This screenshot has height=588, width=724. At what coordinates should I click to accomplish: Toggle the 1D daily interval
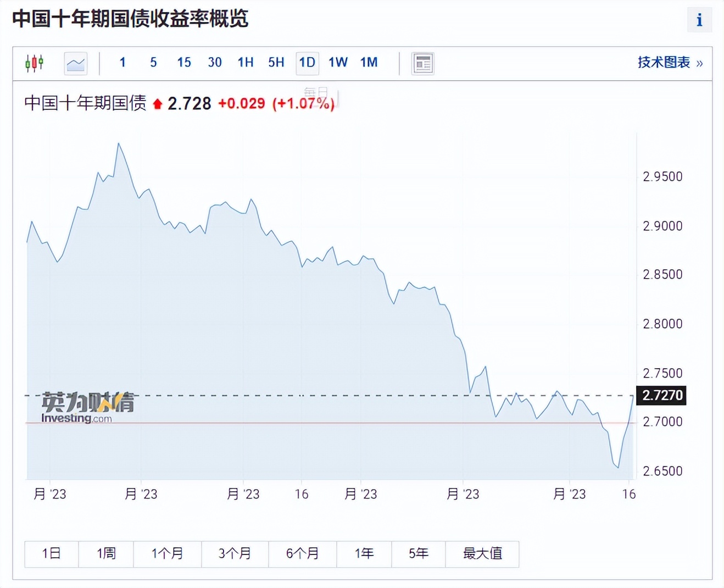coord(307,63)
